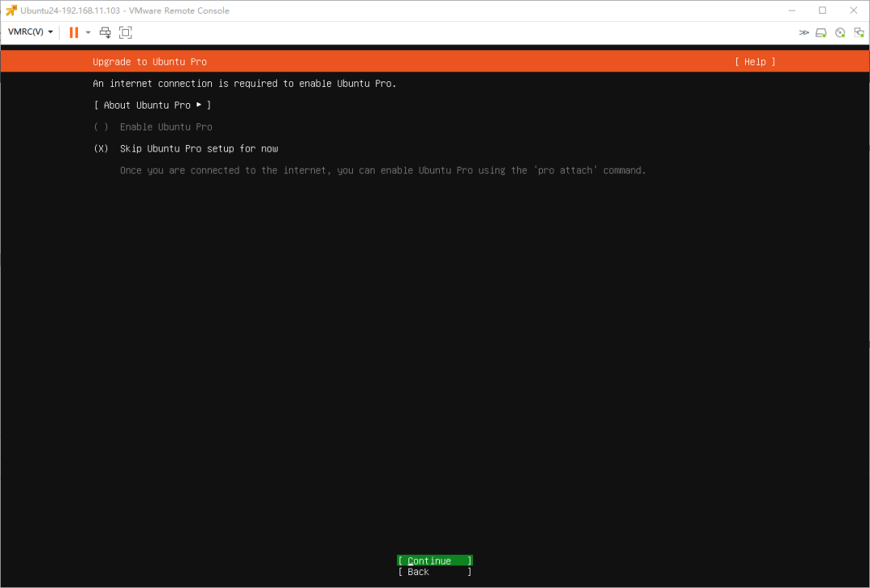This screenshot has width=870, height=588.
Task: Enter full screen mode via toolbar icon
Action: click(126, 32)
